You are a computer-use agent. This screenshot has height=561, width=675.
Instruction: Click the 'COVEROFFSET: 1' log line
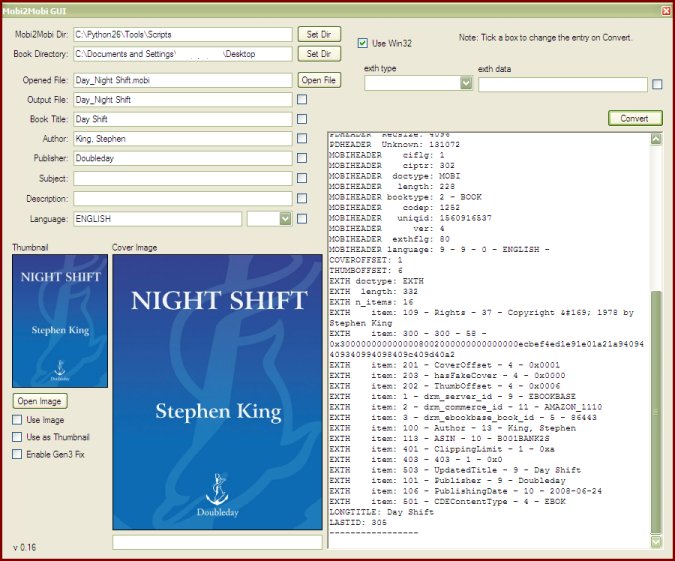pyautogui.click(x=366, y=260)
